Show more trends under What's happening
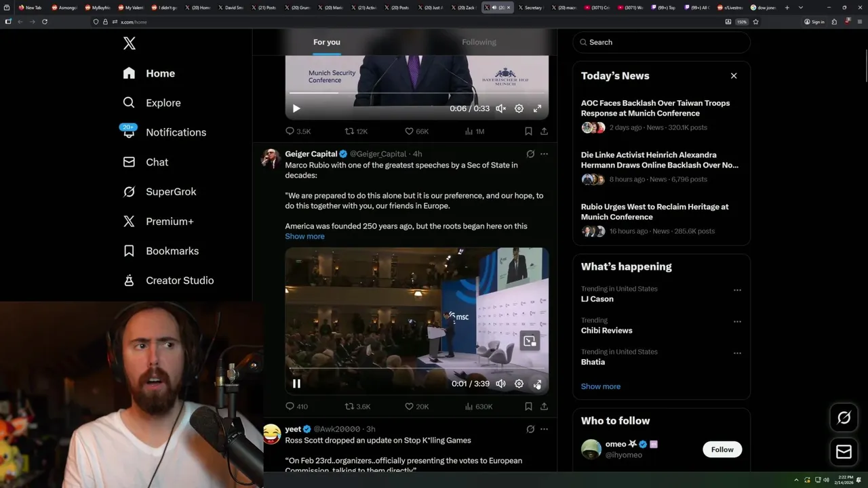 (x=601, y=386)
